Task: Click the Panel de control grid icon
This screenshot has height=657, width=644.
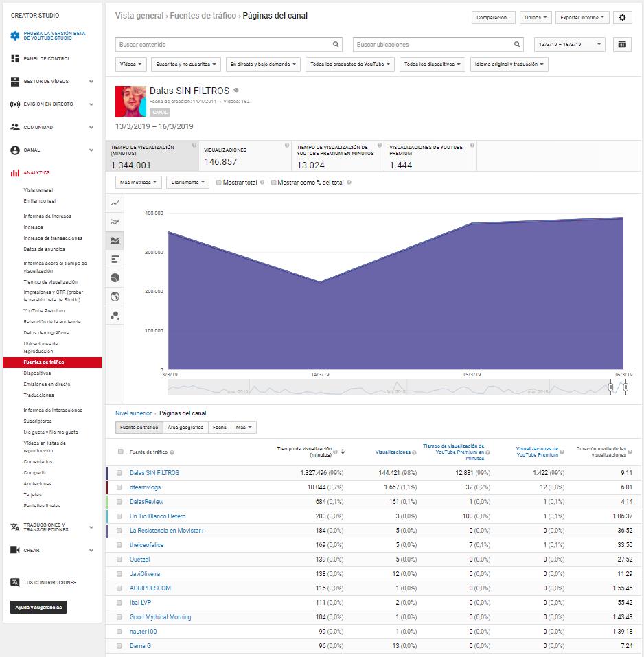Action: (15, 58)
